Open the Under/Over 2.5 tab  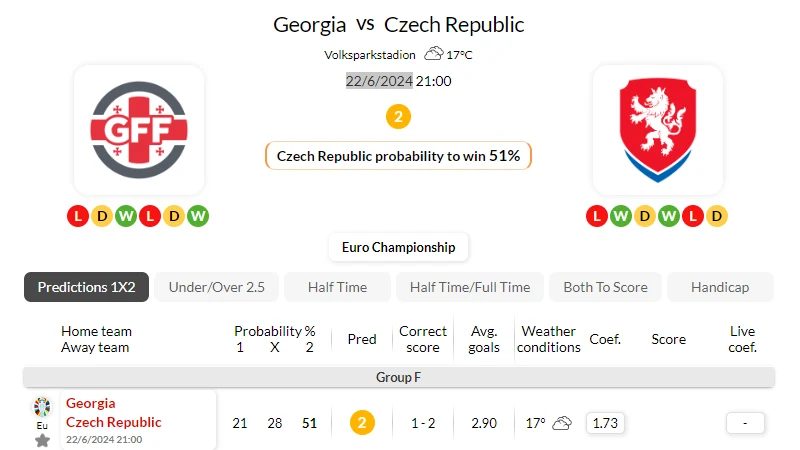tap(216, 287)
